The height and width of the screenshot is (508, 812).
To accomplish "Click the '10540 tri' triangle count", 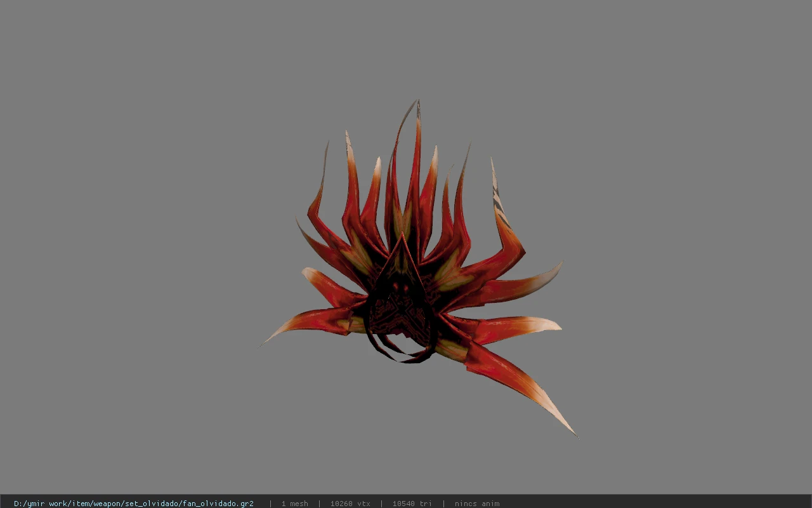I will (412, 504).
